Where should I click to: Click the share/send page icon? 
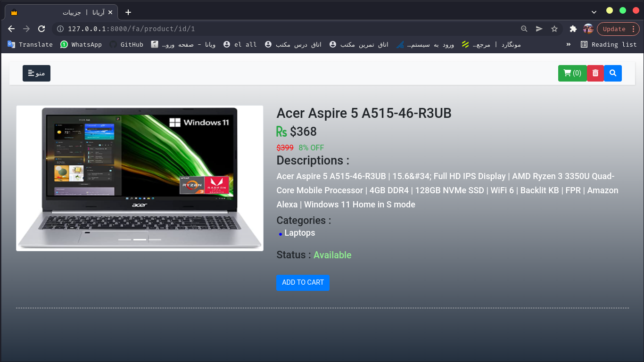tap(539, 29)
